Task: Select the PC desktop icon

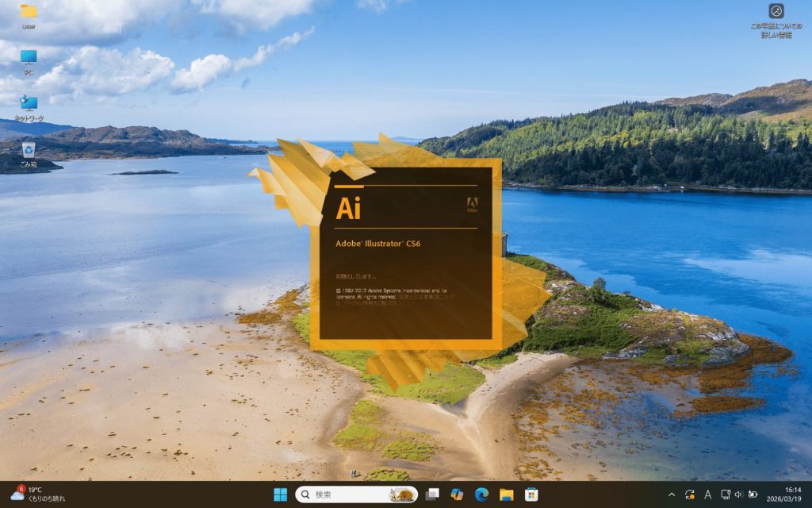Action: click(29, 61)
